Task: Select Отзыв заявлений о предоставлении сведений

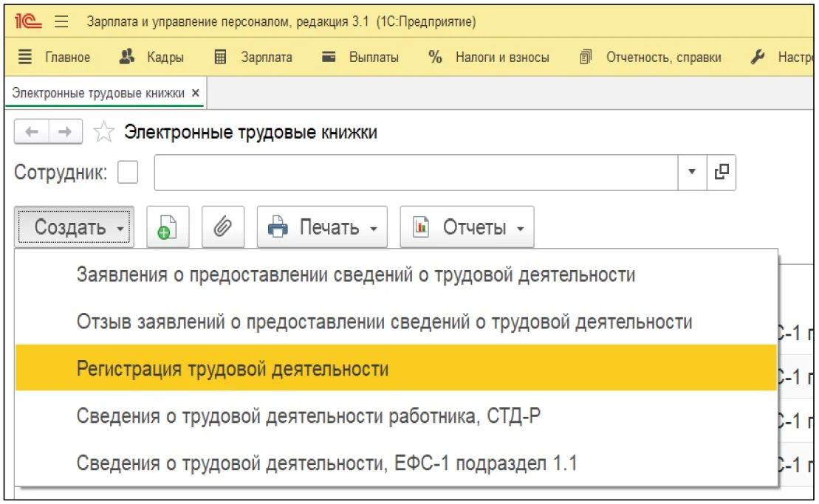Action: click(384, 322)
